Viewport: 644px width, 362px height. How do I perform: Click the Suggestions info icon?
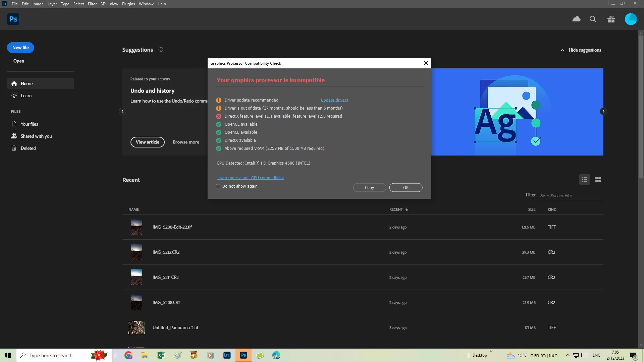coord(161,50)
